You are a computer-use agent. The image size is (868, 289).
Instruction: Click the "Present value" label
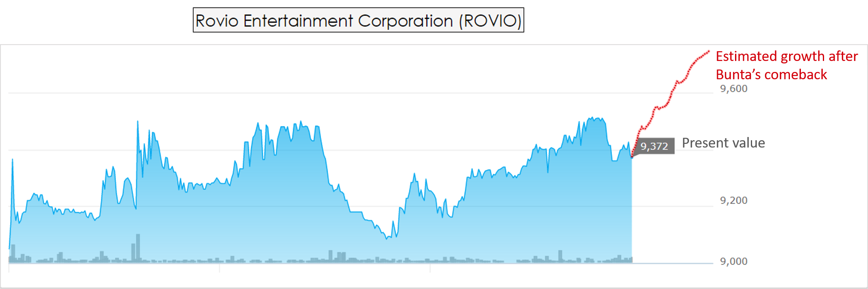pos(723,143)
